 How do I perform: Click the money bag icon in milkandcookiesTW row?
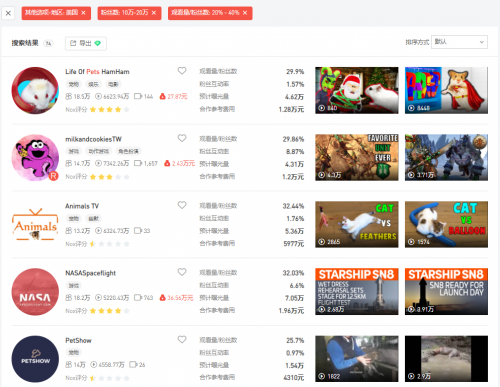point(167,163)
